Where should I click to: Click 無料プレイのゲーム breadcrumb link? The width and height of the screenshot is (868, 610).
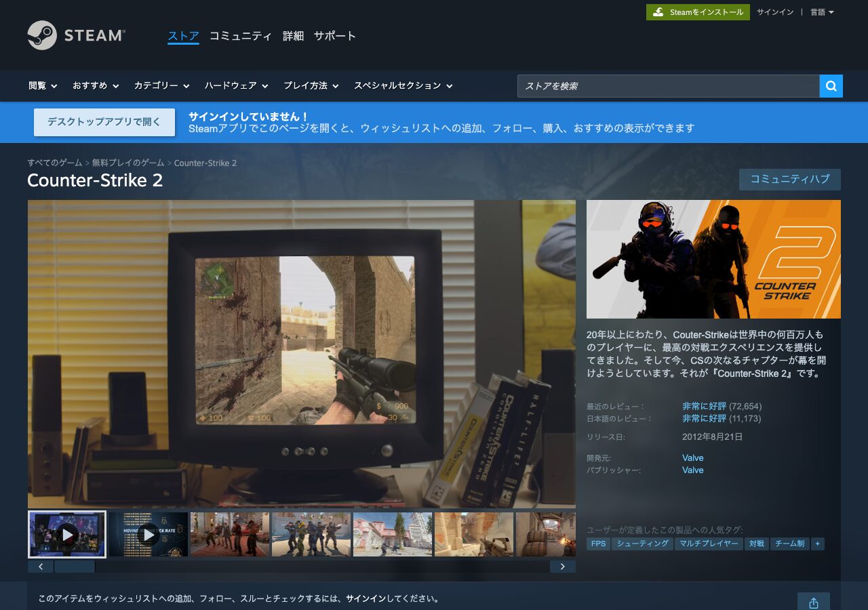128,163
